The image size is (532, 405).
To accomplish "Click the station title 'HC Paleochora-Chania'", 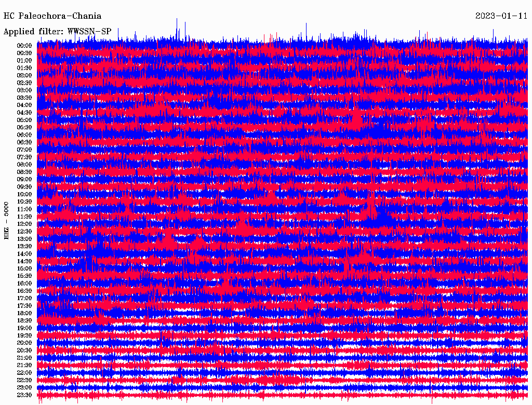I will pyautogui.click(x=52, y=16).
